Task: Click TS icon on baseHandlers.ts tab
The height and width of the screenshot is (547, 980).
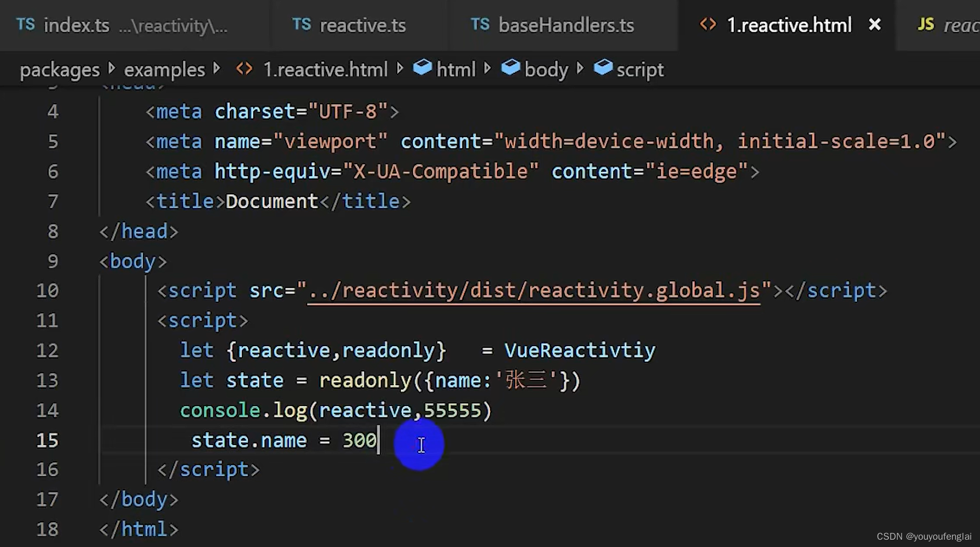Action: click(x=480, y=24)
